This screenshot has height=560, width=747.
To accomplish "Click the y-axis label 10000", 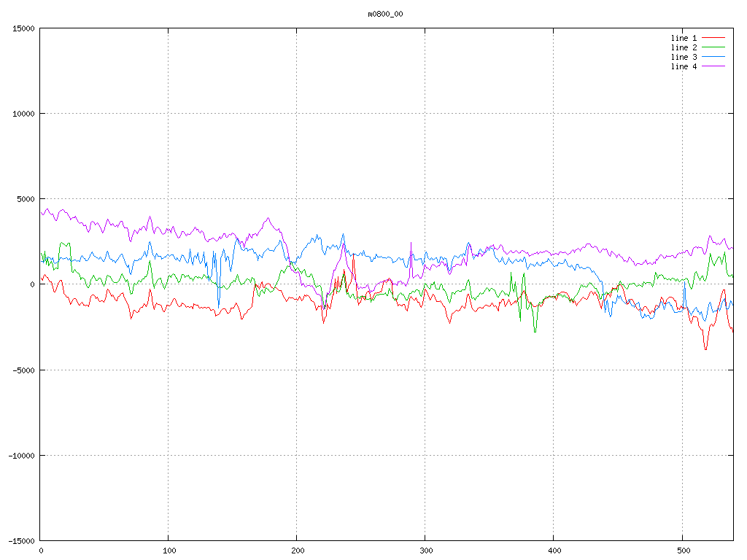I will click(24, 114).
